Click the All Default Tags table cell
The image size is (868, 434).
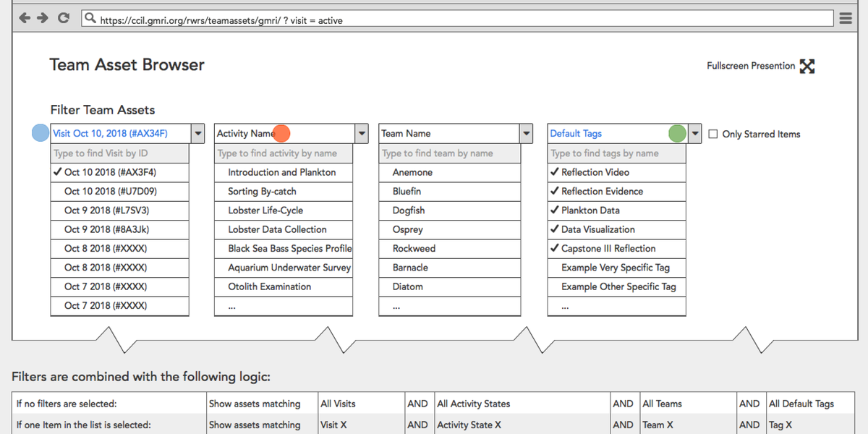(x=809, y=404)
